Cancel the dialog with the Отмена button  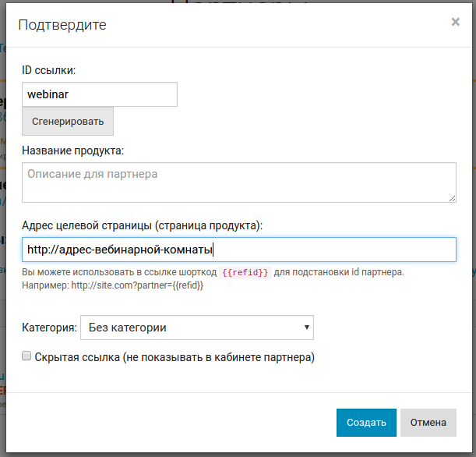click(428, 423)
